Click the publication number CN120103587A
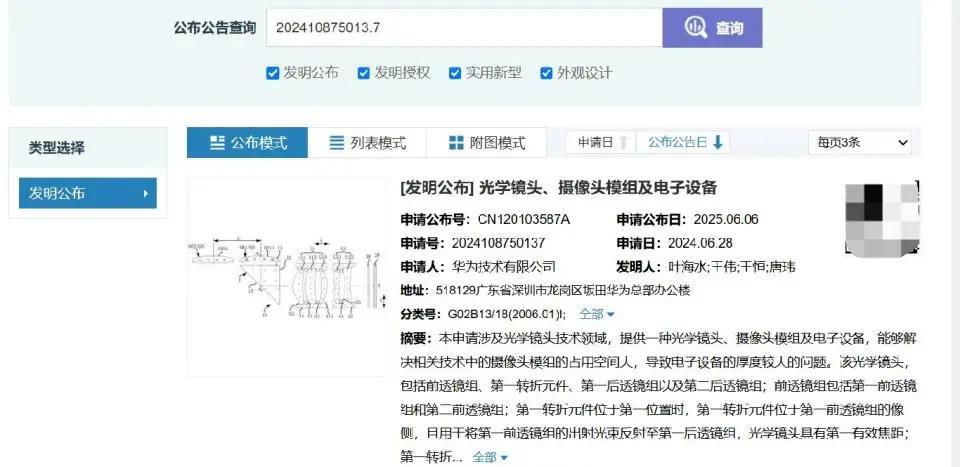960x467 pixels. pyautogui.click(x=523, y=219)
